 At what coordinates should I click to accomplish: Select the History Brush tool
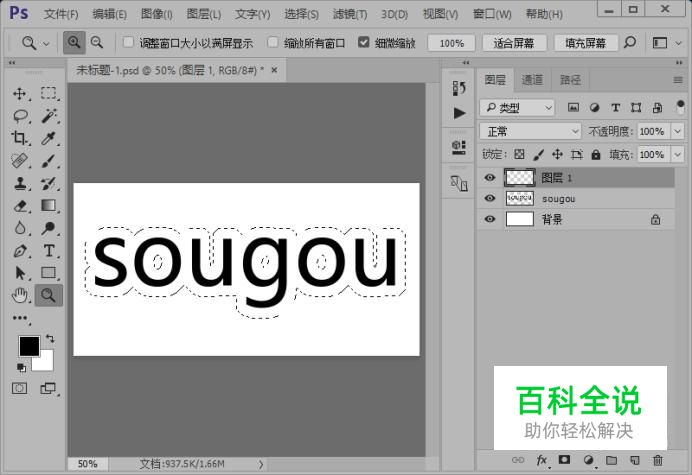coord(49,183)
